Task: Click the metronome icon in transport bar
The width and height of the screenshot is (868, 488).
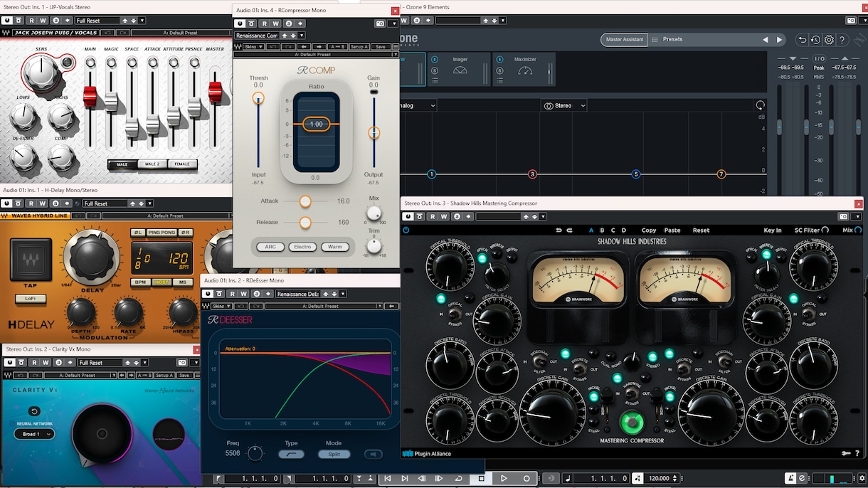Action: point(790,479)
